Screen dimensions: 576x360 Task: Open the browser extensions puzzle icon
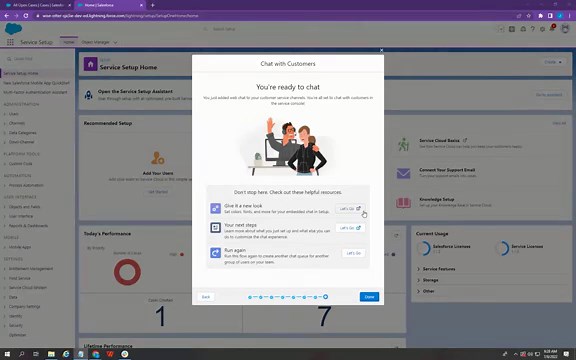tap(540, 16)
